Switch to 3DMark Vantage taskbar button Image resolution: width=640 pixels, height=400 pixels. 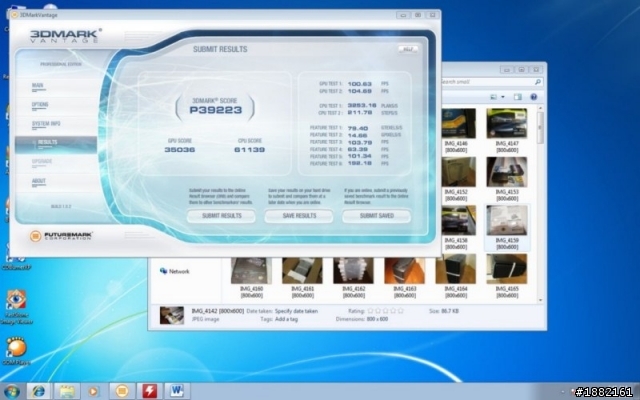click(x=121, y=391)
